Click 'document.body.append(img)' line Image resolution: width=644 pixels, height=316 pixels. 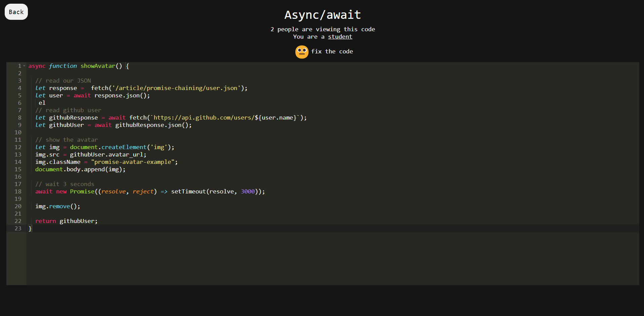point(80,169)
